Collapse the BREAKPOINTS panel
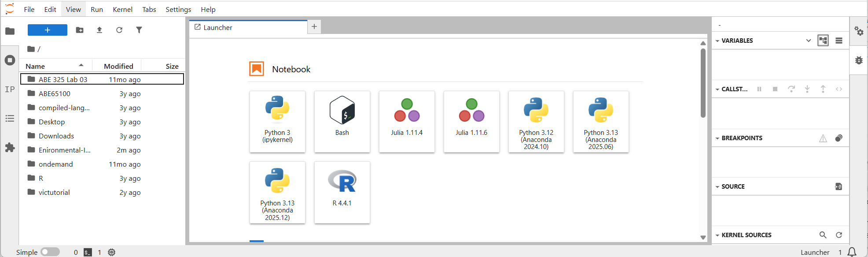The height and width of the screenshot is (257, 868). 717,138
